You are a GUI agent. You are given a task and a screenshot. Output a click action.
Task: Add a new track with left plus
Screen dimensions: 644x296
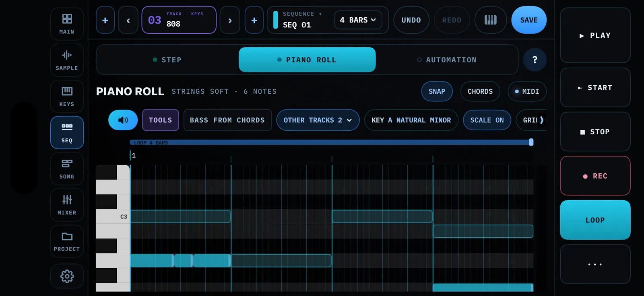tap(105, 20)
